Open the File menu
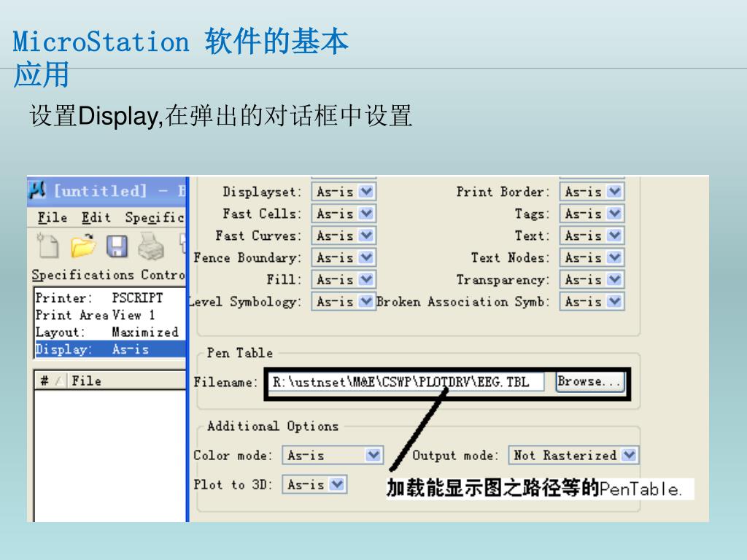Viewport: 747px width, 560px height. pyautogui.click(x=53, y=217)
